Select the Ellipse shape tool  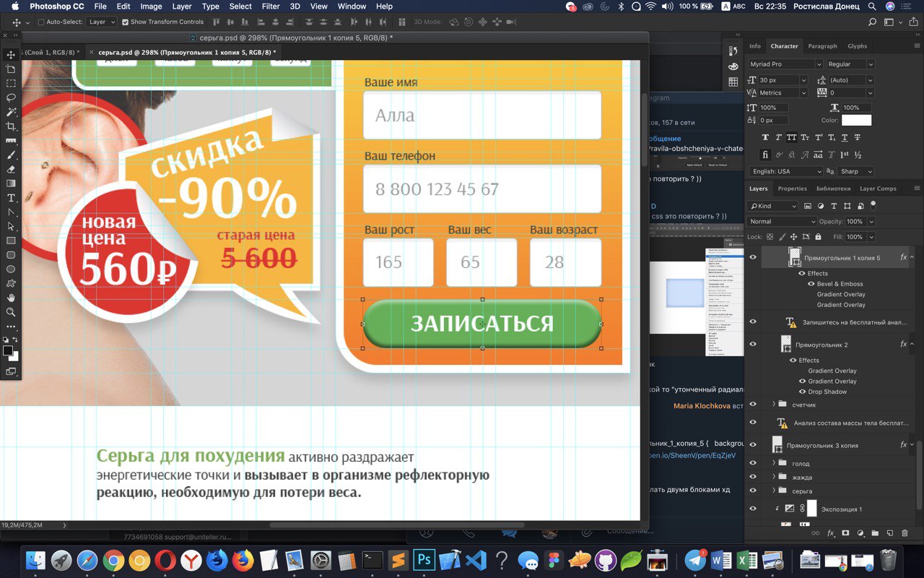(x=11, y=269)
